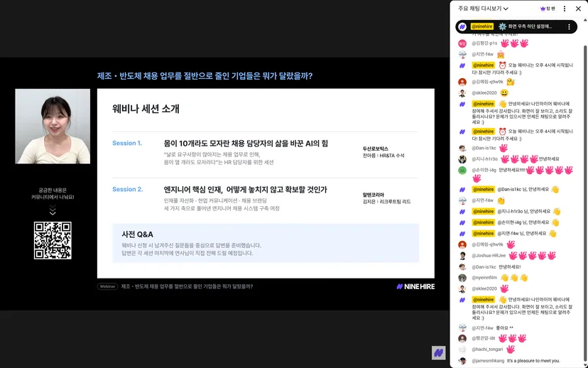Click the crown 탑 팬 top fans button
Viewport: 588px width, 368px height.
(x=548, y=9)
